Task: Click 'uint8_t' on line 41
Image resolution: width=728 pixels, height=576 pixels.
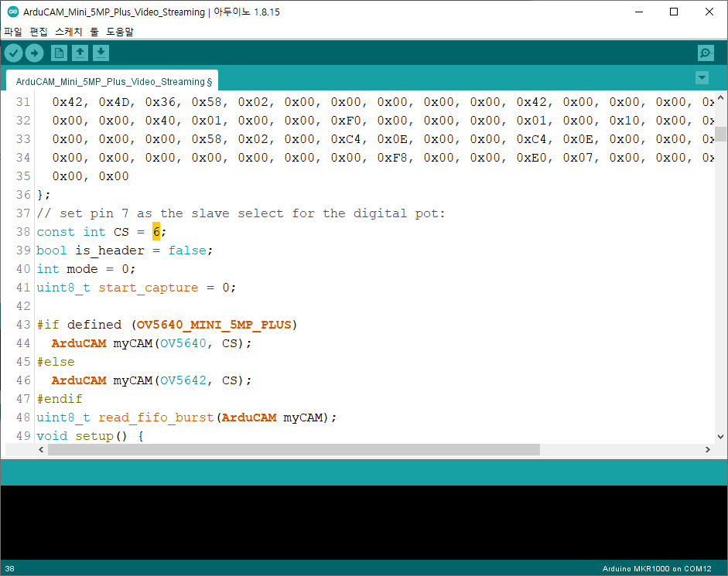Action: click(63, 288)
